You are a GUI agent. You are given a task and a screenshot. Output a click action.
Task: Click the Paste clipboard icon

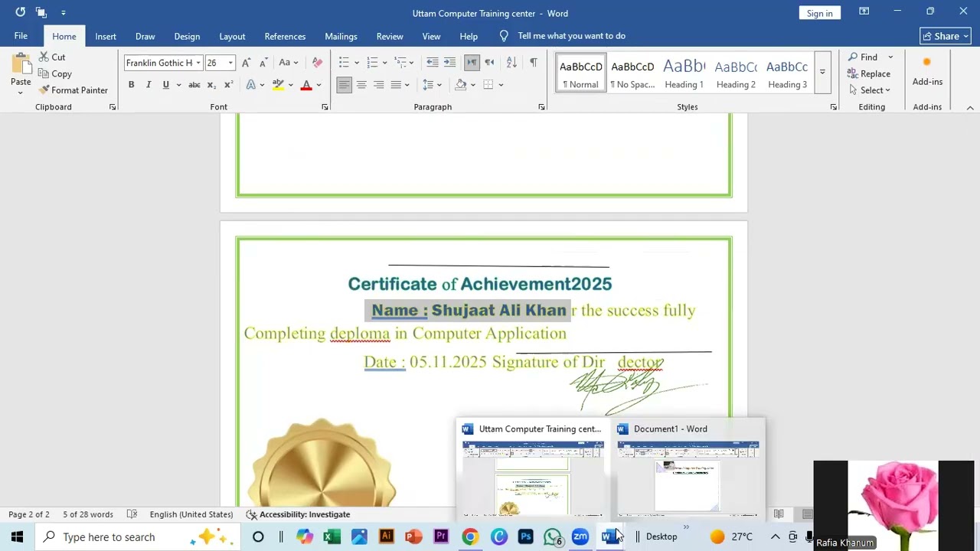[x=21, y=64]
